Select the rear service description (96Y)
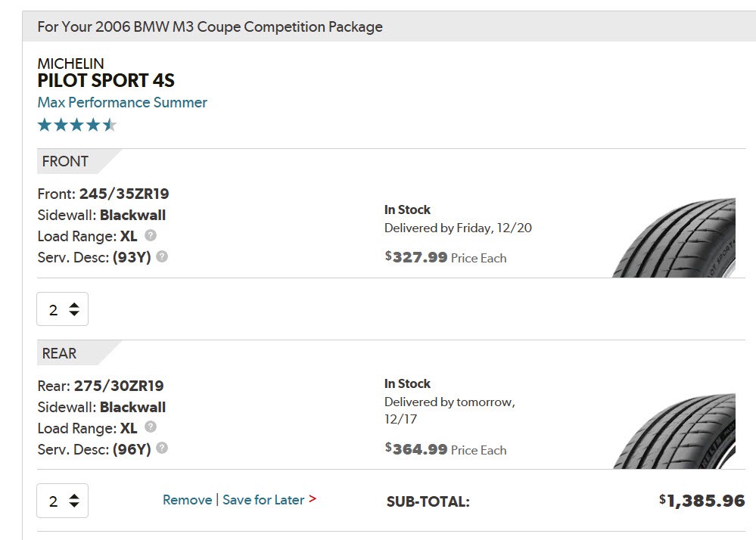 pyautogui.click(x=132, y=449)
